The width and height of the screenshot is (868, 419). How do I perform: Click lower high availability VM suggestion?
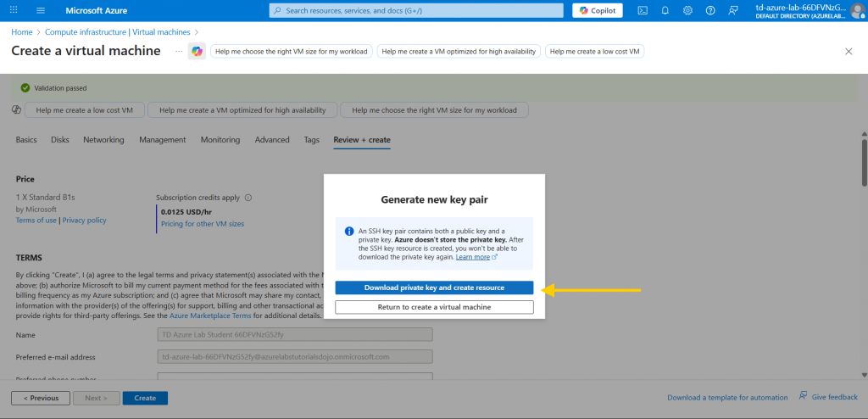242,110
